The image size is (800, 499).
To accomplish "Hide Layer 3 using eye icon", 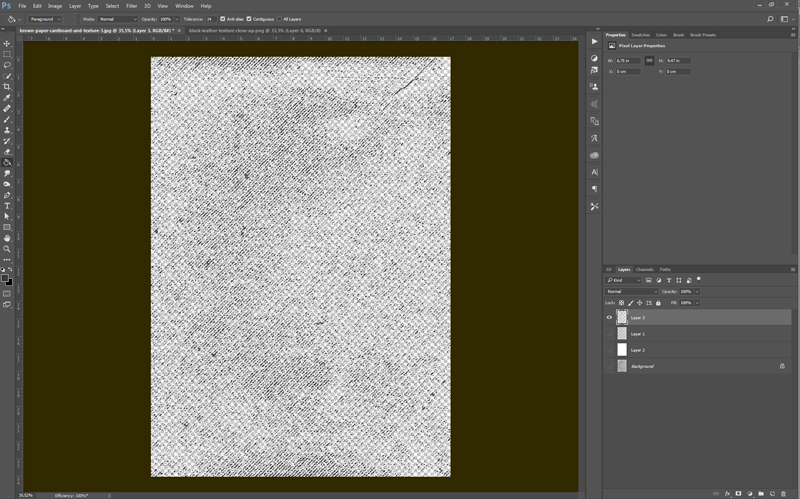I will 609,318.
